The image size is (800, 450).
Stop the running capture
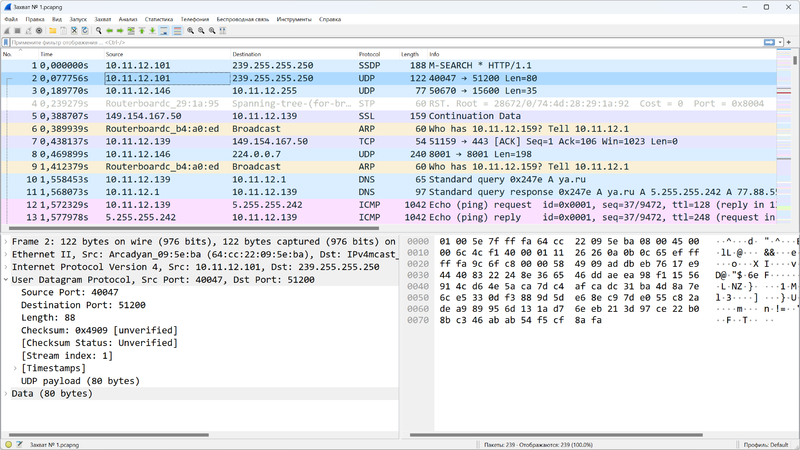pyautogui.click(x=17, y=31)
